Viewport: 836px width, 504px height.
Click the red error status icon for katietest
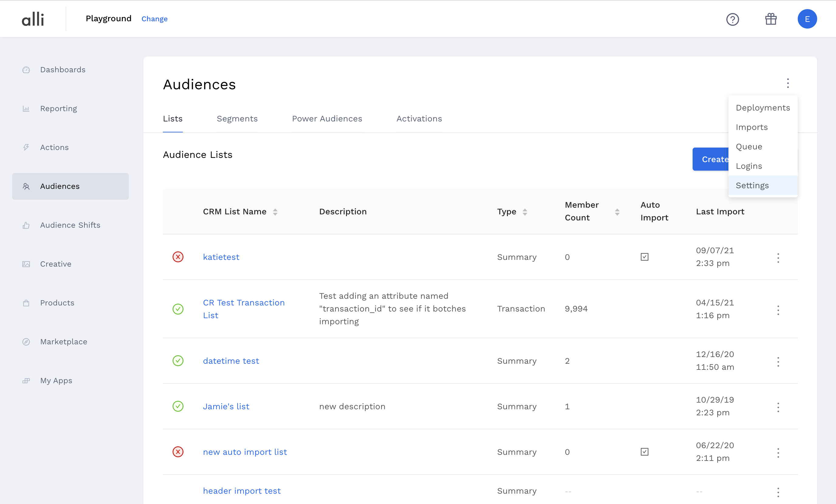(178, 257)
